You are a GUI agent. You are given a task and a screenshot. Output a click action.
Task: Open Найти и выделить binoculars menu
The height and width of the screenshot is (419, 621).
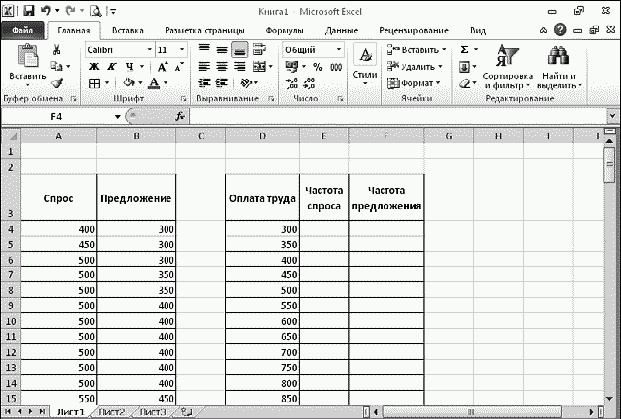[559, 67]
